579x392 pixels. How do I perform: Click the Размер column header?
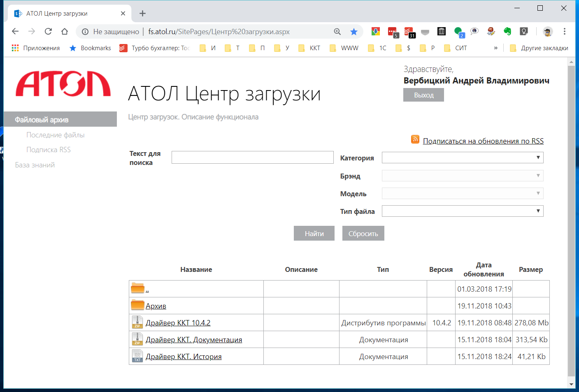531,269
